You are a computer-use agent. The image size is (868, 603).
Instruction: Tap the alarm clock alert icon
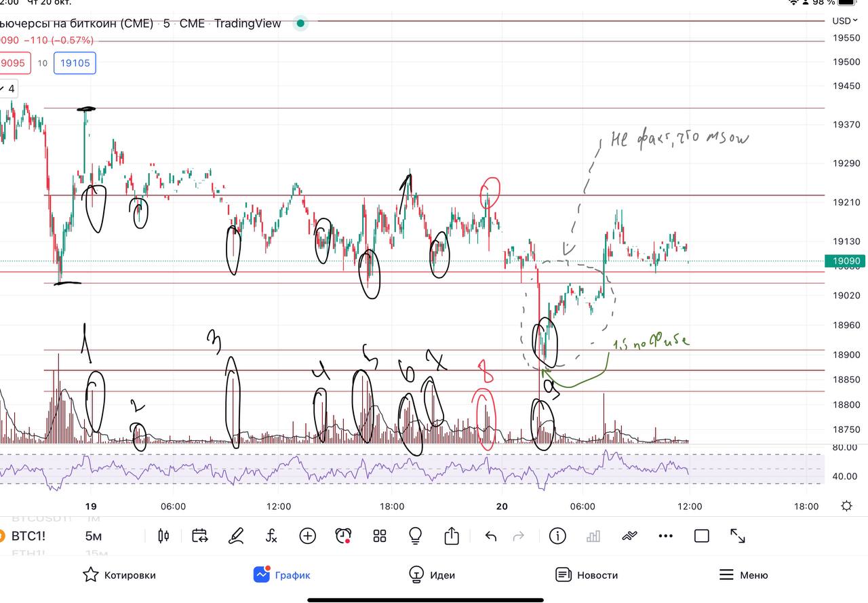tap(344, 536)
